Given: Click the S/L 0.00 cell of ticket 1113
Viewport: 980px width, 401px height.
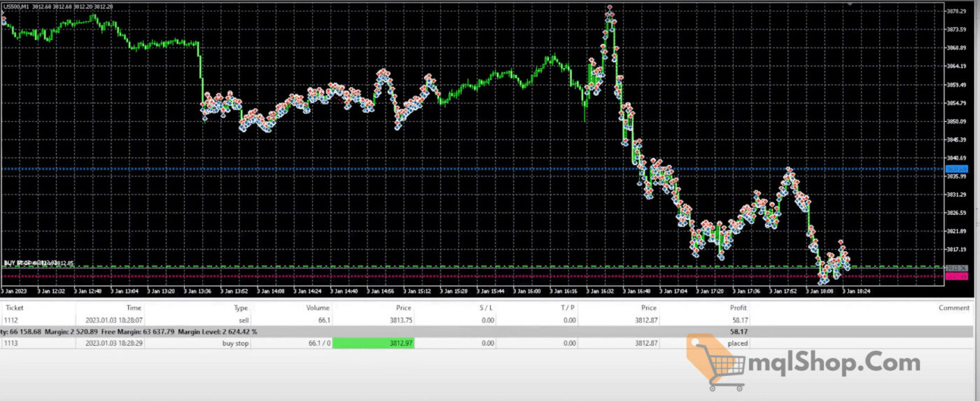Looking at the screenshot, I should pos(488,344).
